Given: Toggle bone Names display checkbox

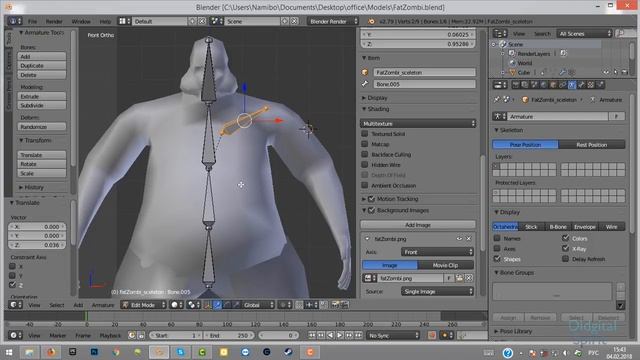Looking at the screenshot, I should click(x=497, y=238).
